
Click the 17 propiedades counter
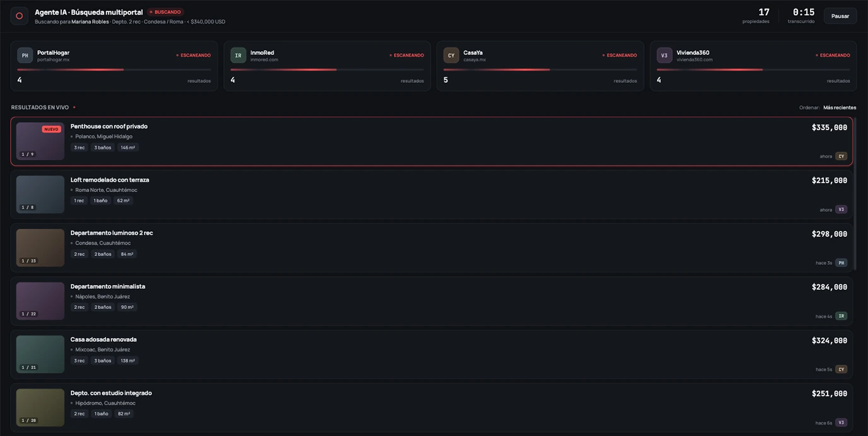point(756,15)
